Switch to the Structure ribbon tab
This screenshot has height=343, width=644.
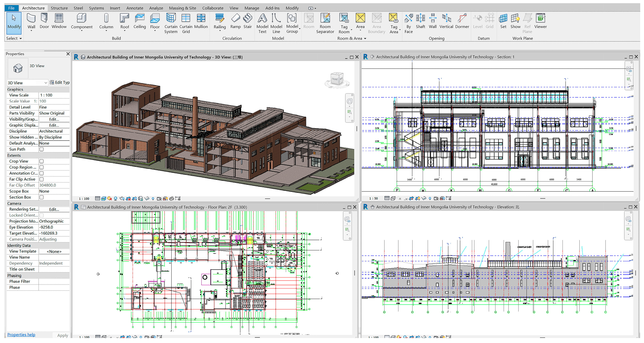[x=59, y=8]
